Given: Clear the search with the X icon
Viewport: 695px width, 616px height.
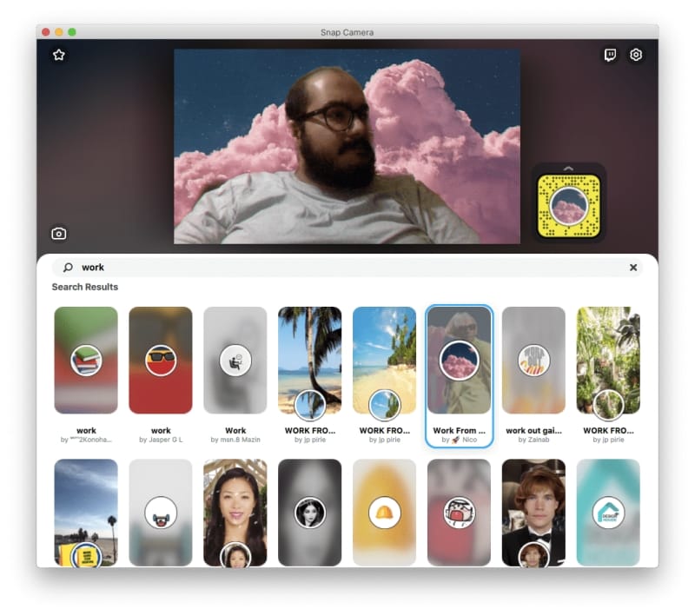Looking at the screenshot, I should 633,268.
